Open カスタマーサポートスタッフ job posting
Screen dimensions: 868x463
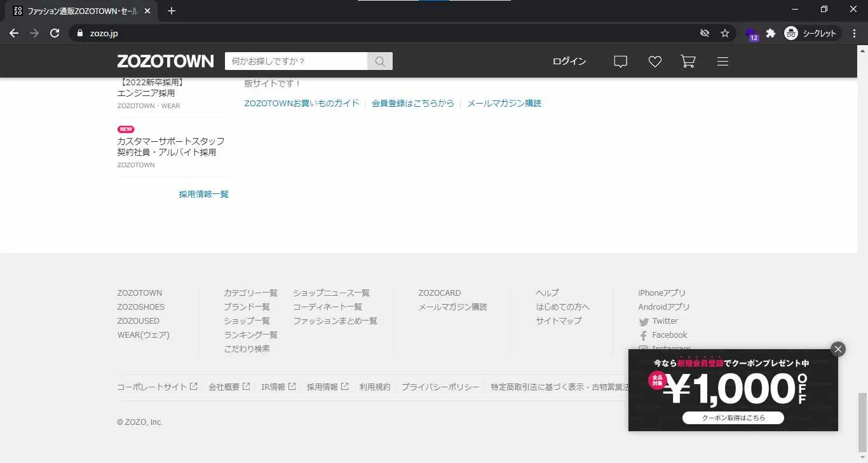[172, 148]
